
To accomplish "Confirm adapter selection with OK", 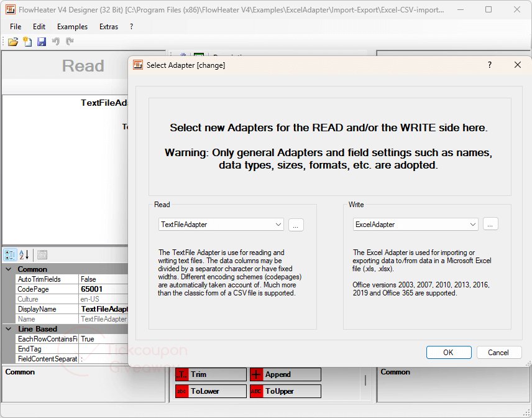I will (x=449, y=353).
